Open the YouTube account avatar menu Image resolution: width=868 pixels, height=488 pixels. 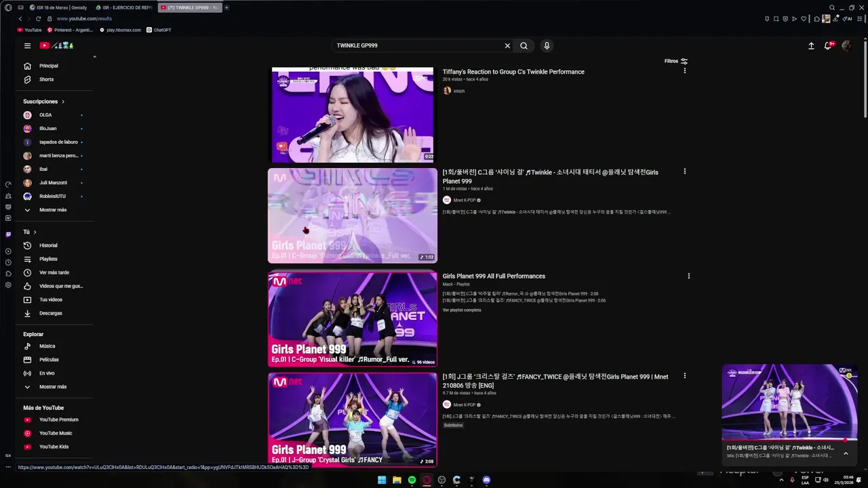point(846,45)
